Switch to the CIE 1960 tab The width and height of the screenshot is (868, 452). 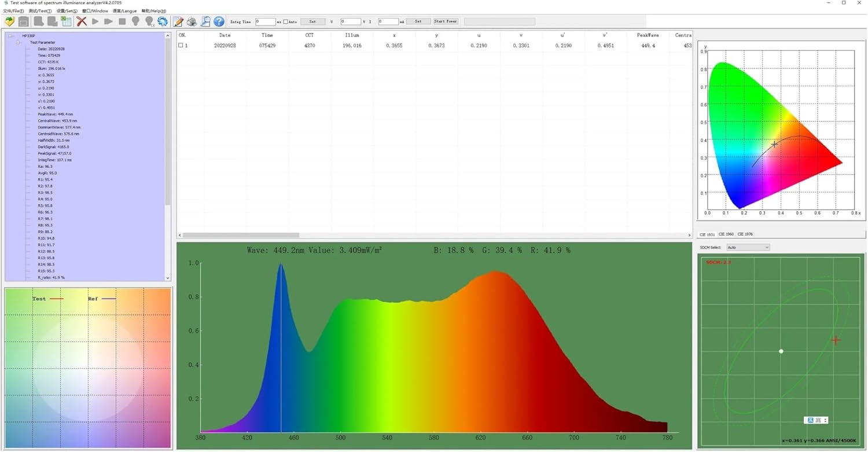click(726, 234)
